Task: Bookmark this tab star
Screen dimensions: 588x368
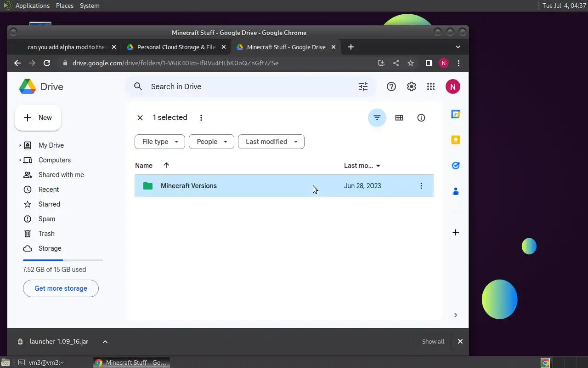Action: 411,63
